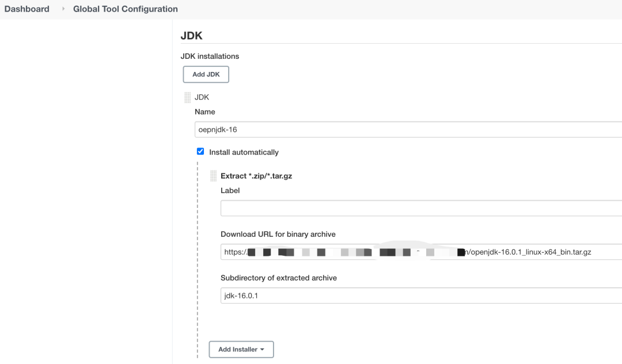
Task: Click the JDK installations label
Action: pyautogui.click(x=210, y=56)
